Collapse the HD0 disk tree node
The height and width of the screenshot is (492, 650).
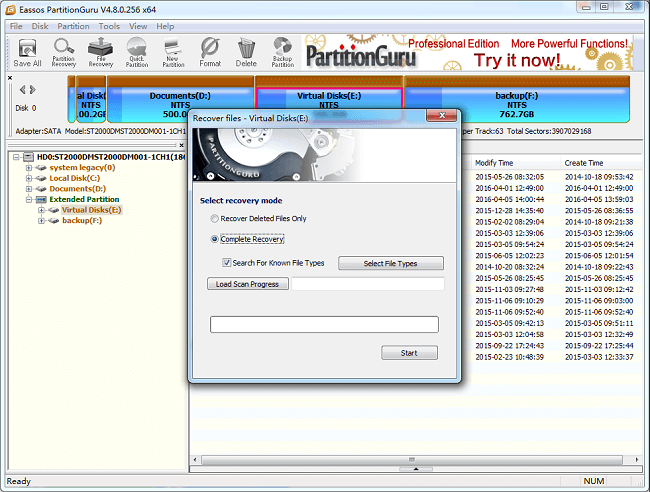[16, 157]
